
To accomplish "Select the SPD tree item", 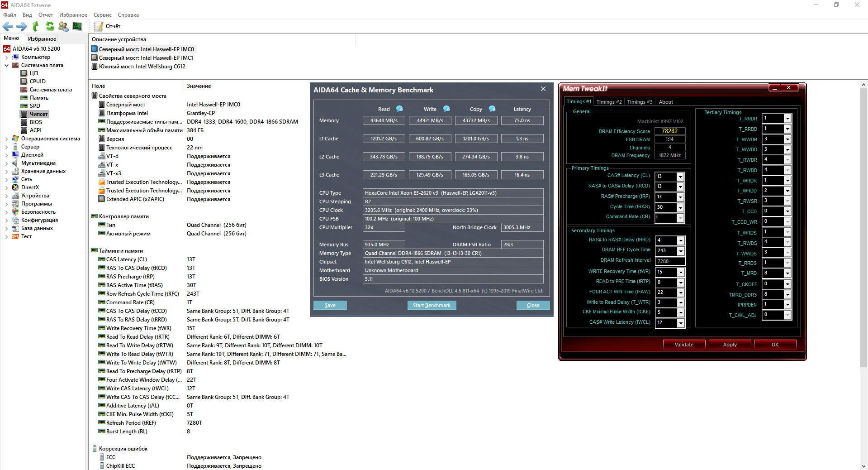I will click(35, 106).
